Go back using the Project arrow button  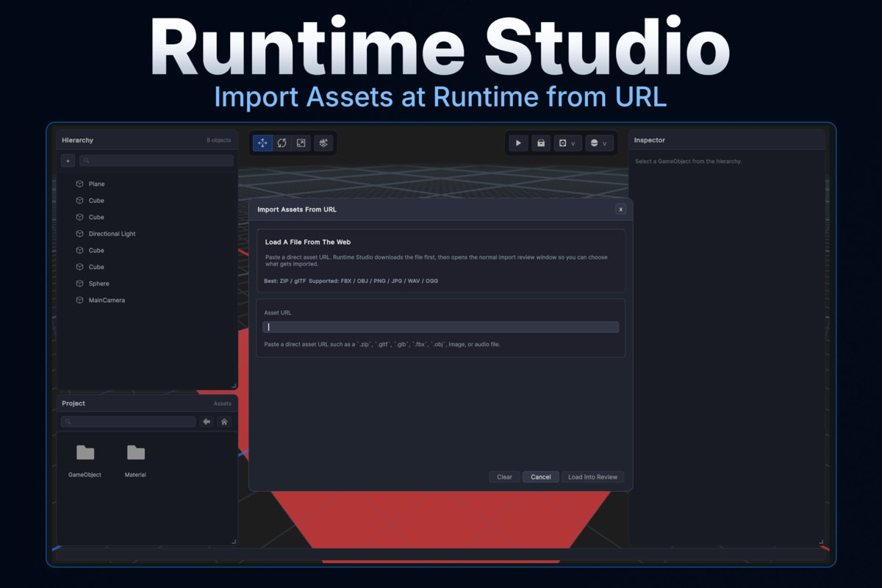pos(207,422)
